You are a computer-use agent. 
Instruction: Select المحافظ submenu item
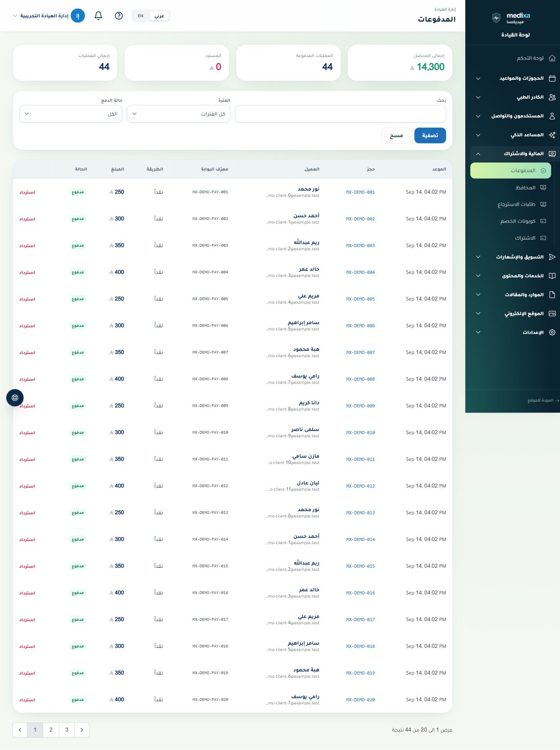pyautogui.click(x=511, y=187)
